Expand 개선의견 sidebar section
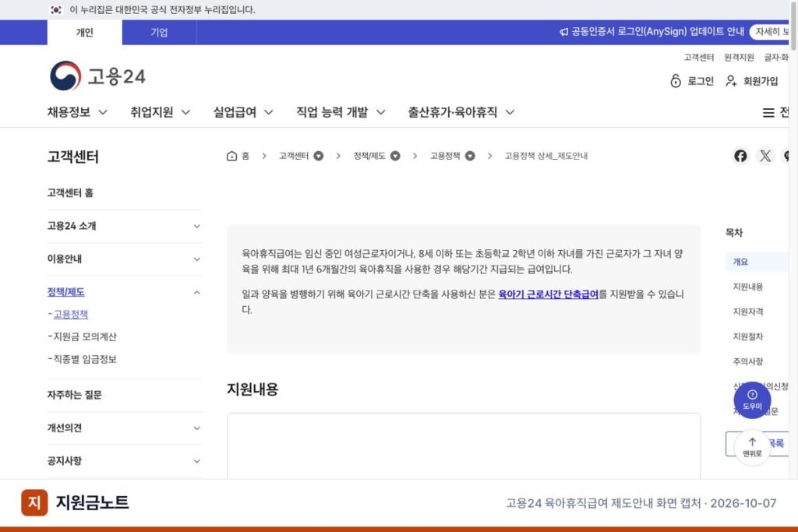The height and width of the screenshot is (532, 798). tap(196, 428)
